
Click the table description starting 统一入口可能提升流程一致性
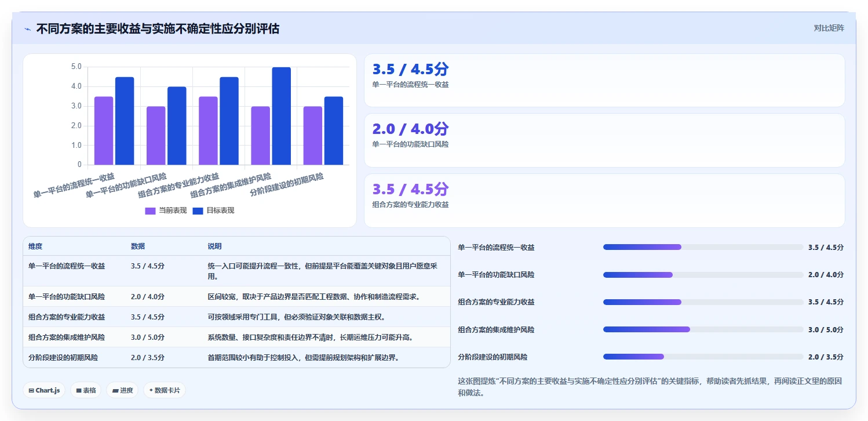tap(323, 271)
